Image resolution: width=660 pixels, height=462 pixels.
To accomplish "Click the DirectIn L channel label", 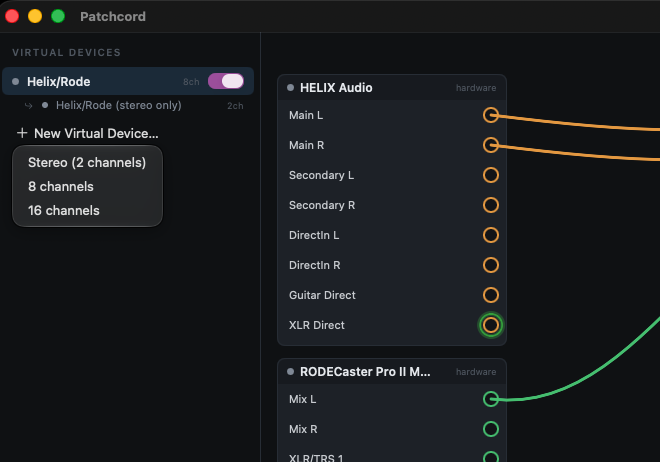I will (x=314, y=235).
